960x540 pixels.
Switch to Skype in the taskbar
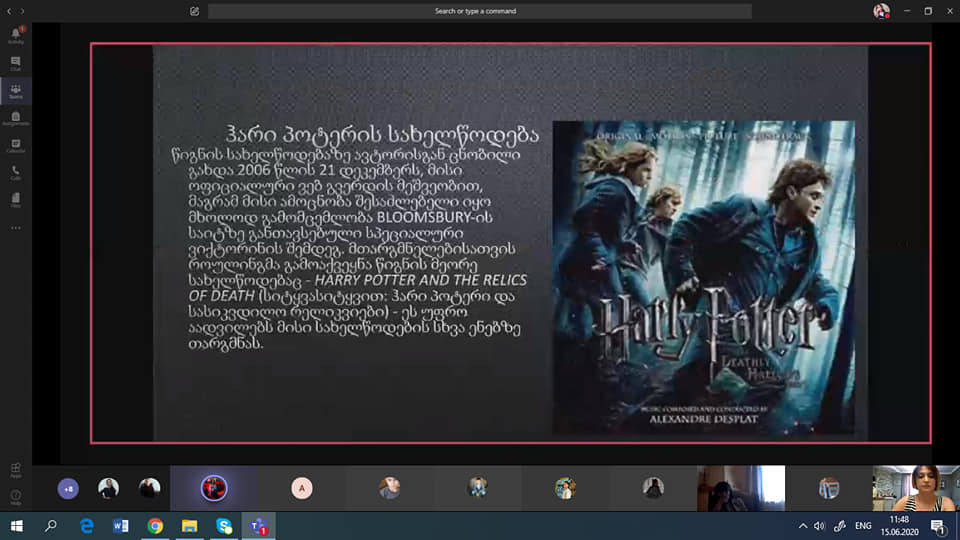coord(224,526)
